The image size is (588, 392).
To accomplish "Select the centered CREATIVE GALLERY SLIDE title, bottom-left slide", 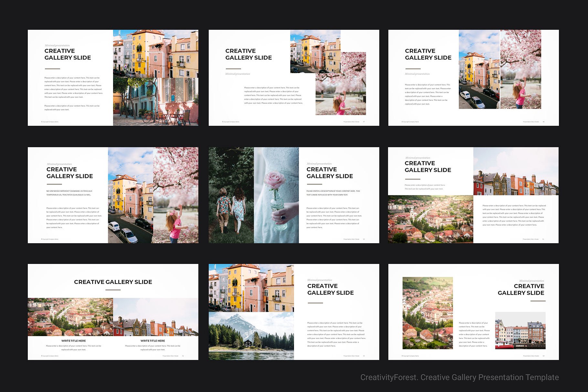I will 113,282.
